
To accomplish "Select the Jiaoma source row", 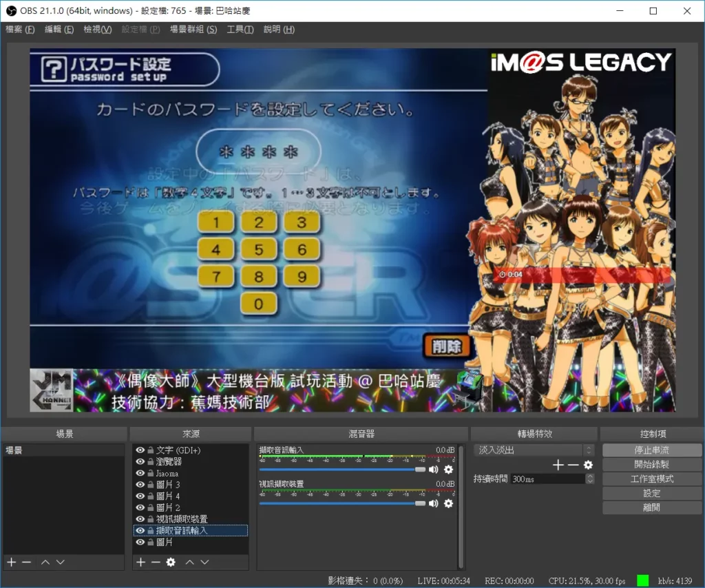I will pos(191,474).
